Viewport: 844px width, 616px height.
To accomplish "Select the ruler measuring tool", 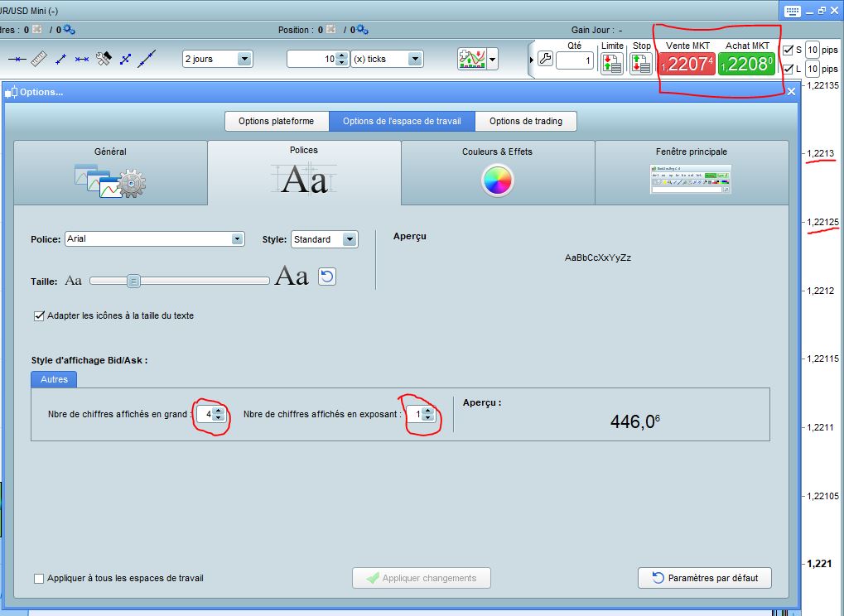I will (39, 59).
